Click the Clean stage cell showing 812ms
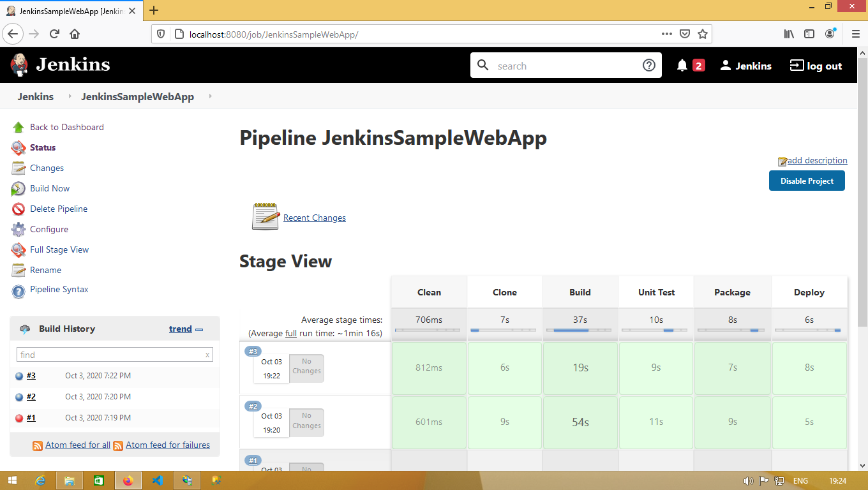 pos(429,367)
